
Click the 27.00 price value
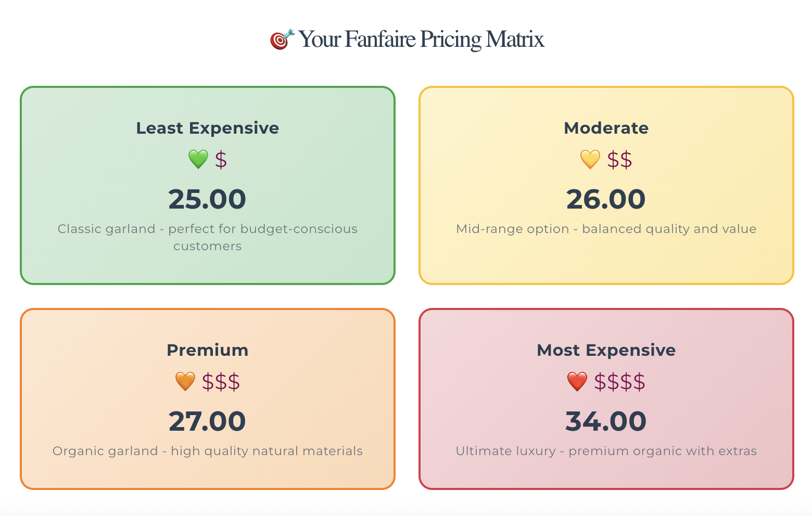(207, 421)
